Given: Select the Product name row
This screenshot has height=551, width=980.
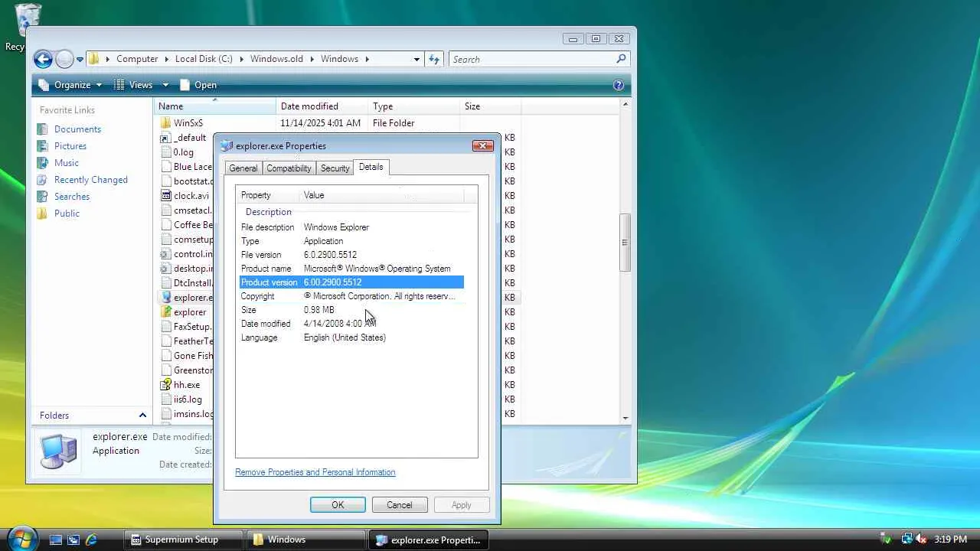Looking at the screenshot, I should pyautogui.click(x=351, y=269).
